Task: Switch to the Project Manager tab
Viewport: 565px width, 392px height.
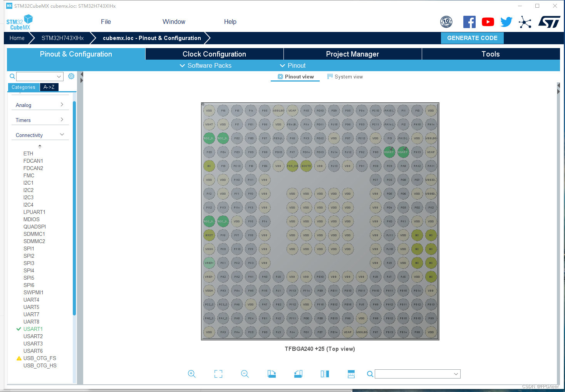Action: [x=353, y=54]
